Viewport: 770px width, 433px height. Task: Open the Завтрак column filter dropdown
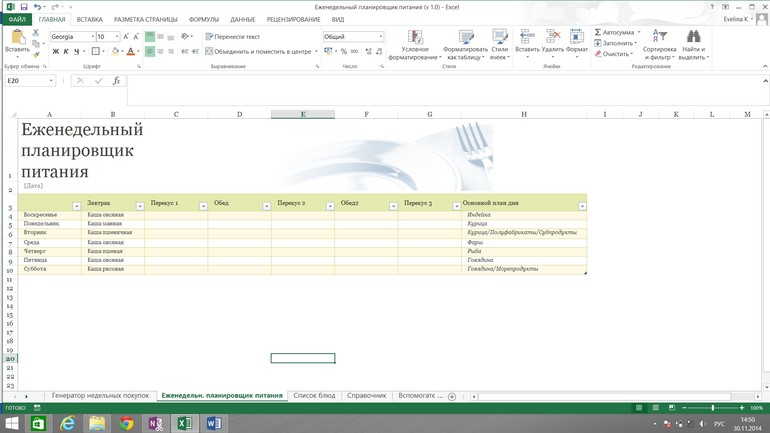140,206
